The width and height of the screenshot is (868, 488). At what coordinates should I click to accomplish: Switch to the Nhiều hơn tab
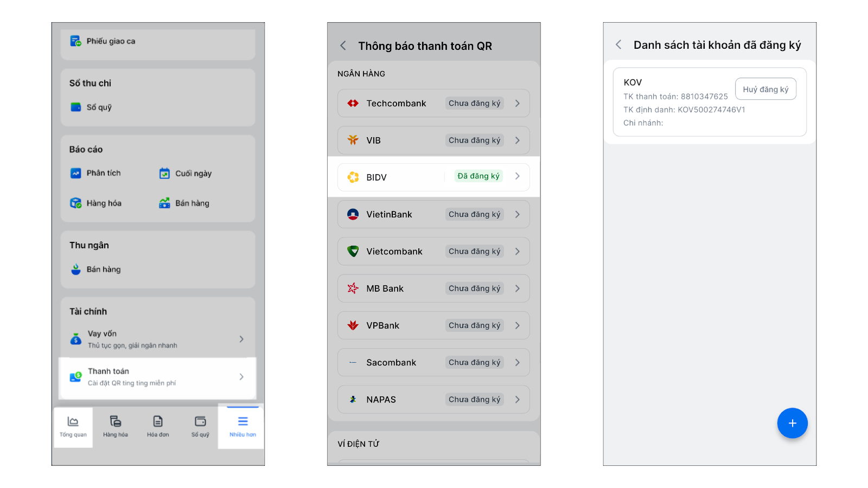242,427
